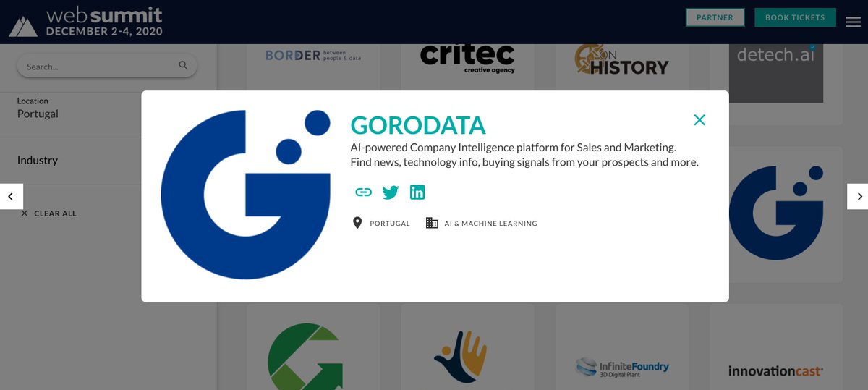This screenshot has width=868, height=390.
Task: Open GORODATA's Twitter profile icon
Action: pyautogui.click(x=391, y=192)
